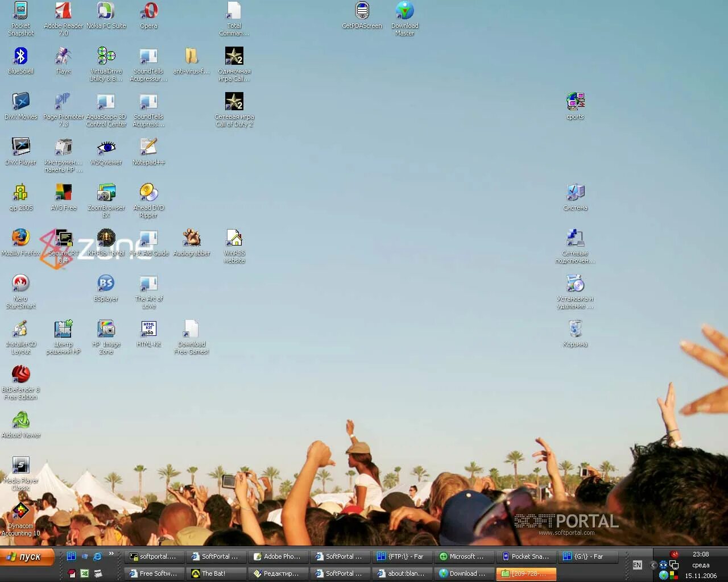728x582 pixels.
Task: Open the HP Image Zone icon
Action: click(106, 337)
